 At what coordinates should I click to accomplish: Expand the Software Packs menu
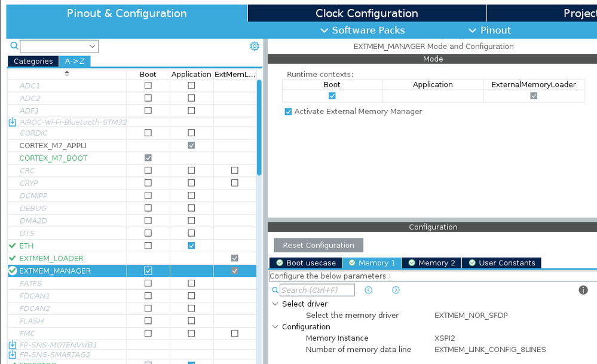(x=363, y=30)
